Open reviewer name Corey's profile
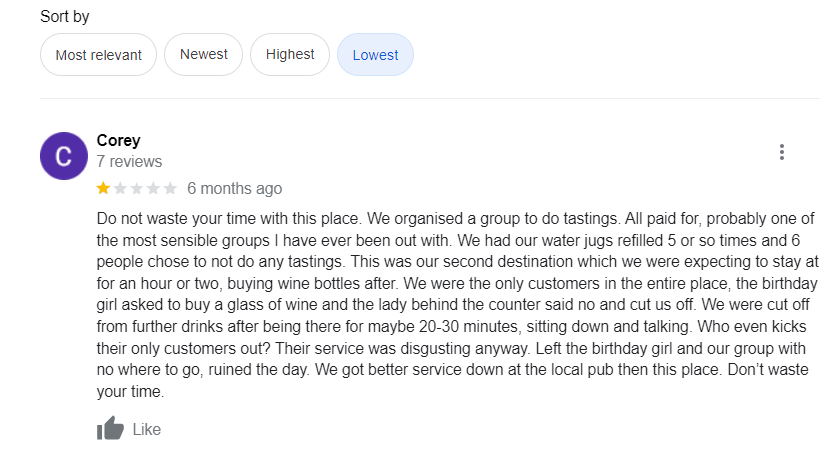Viewport: 840px width, 454px height. click(x=118, y=140)
